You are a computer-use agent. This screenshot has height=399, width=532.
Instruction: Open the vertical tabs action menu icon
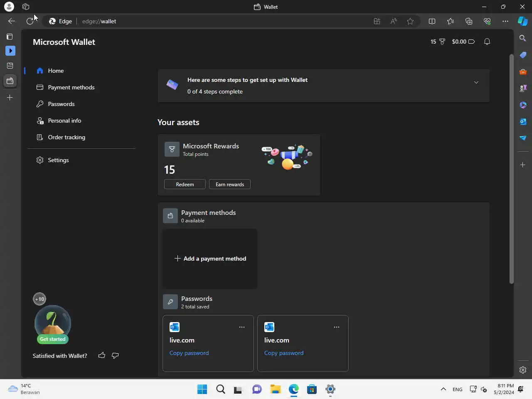(x=10, y=37)
